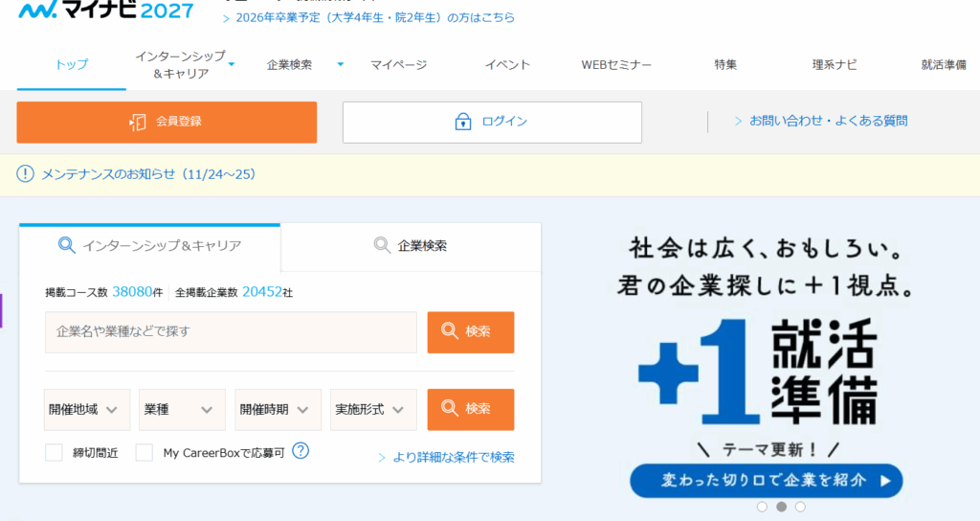Click the door icon on 会員登録 button
Viewport: 980px width, 521px height.
pyautogui.click(x=138, y=122)
